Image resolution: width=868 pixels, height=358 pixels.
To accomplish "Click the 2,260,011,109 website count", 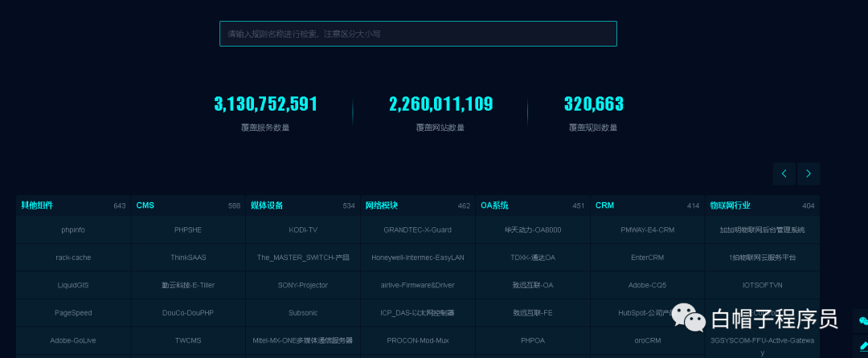I will pyautogui.click(x=440, y=104).
